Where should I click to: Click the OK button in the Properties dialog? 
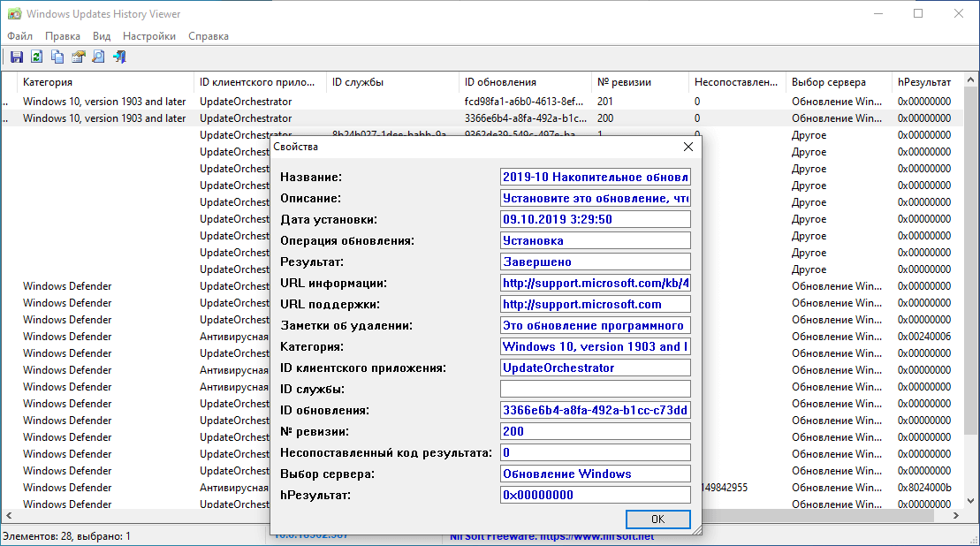(x=657, y=519)
